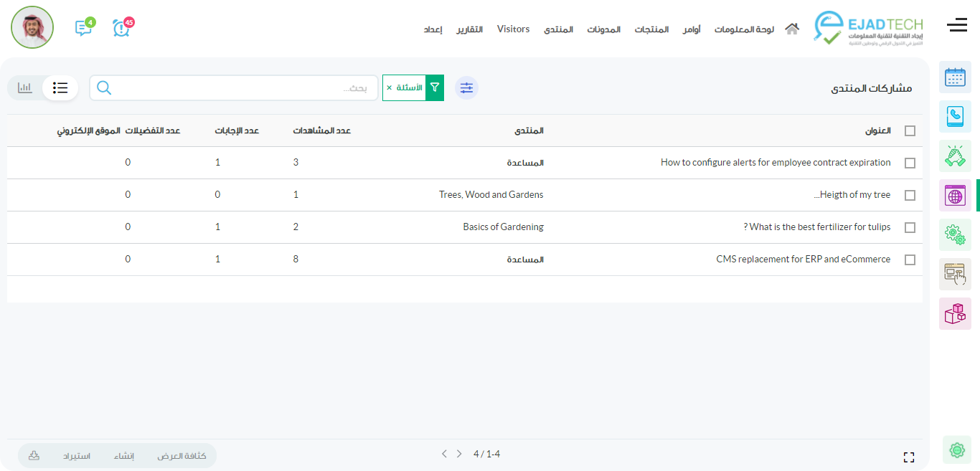
Task: Click the استيراد import button
Action: [76, 456]
